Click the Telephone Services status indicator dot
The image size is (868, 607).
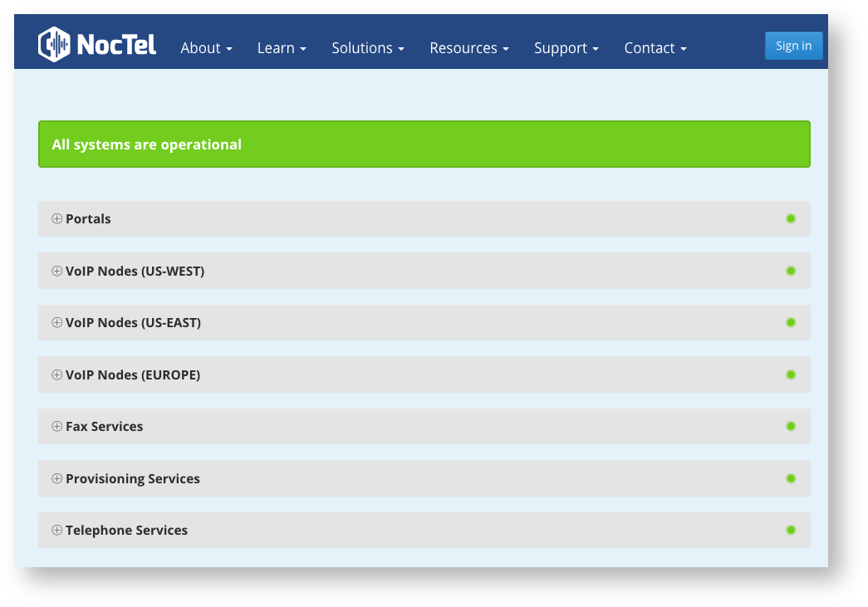(x=791, y=530)
